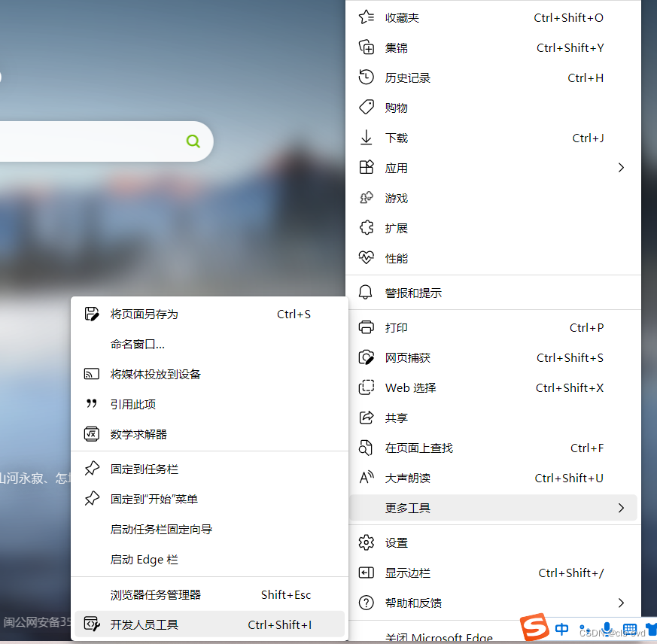
Task: Click the pin icon for 固定到"开始"菜单
Action: [92, 499]
